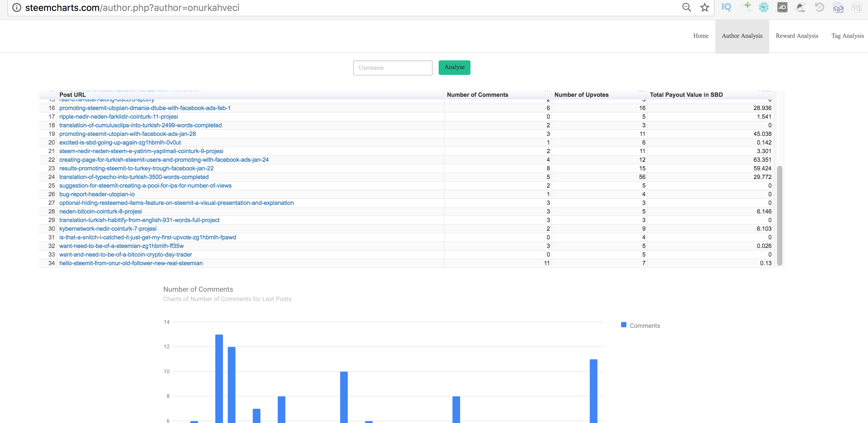Open excited-is-sbd-going-up-again post link
This screenshot has height=423, width=868.
tap(120, 143)
